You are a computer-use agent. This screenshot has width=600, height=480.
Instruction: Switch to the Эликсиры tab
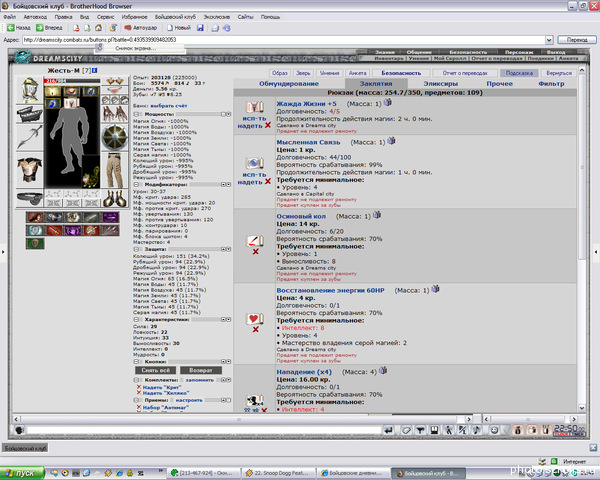tap(440, 83)
